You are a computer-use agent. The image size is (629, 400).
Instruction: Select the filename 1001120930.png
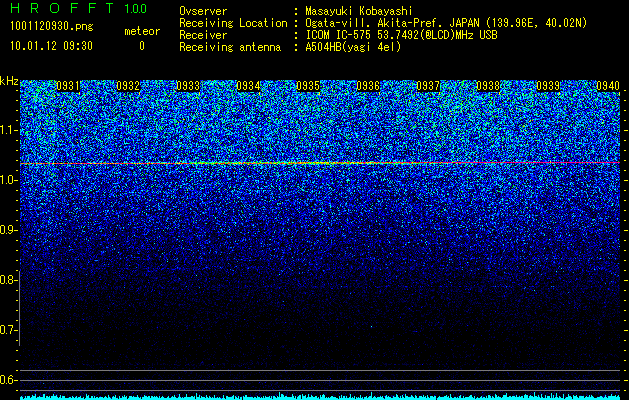click(52, 27)
